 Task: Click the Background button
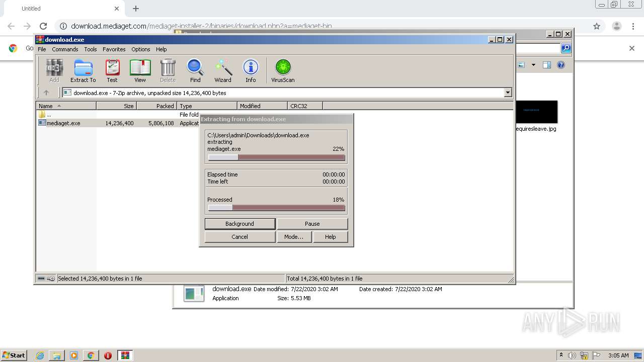(x=240, y=224)
